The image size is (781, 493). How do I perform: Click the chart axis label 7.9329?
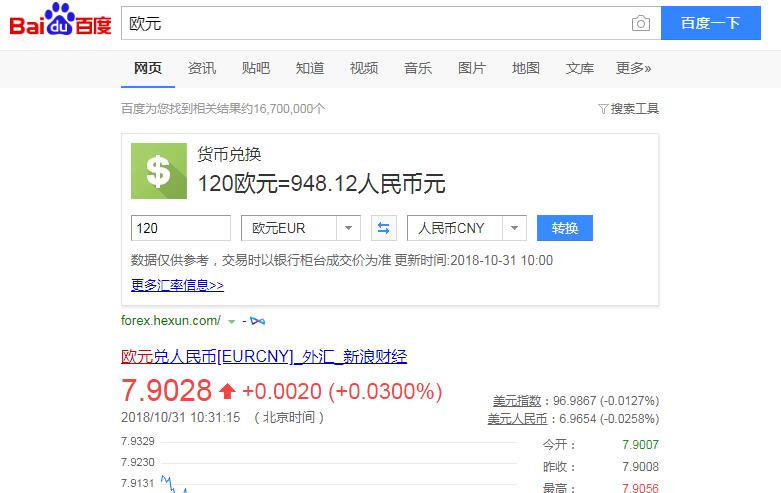point(138,441)
